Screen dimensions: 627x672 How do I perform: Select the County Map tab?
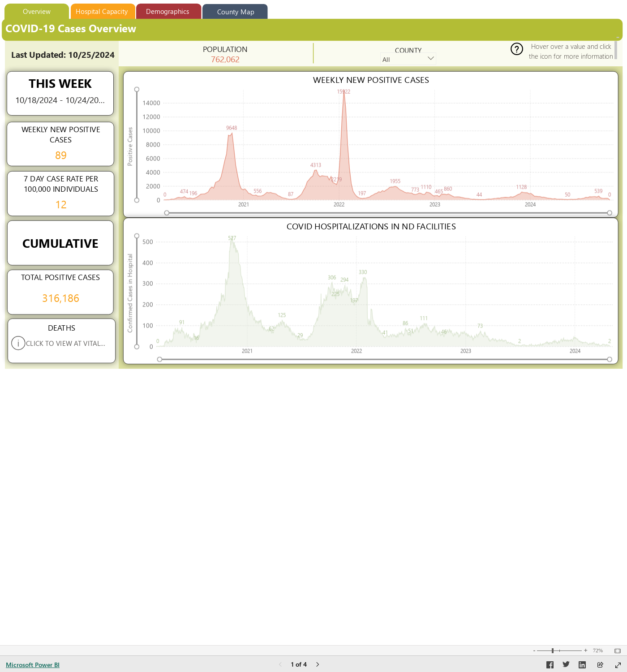[235, 12]
